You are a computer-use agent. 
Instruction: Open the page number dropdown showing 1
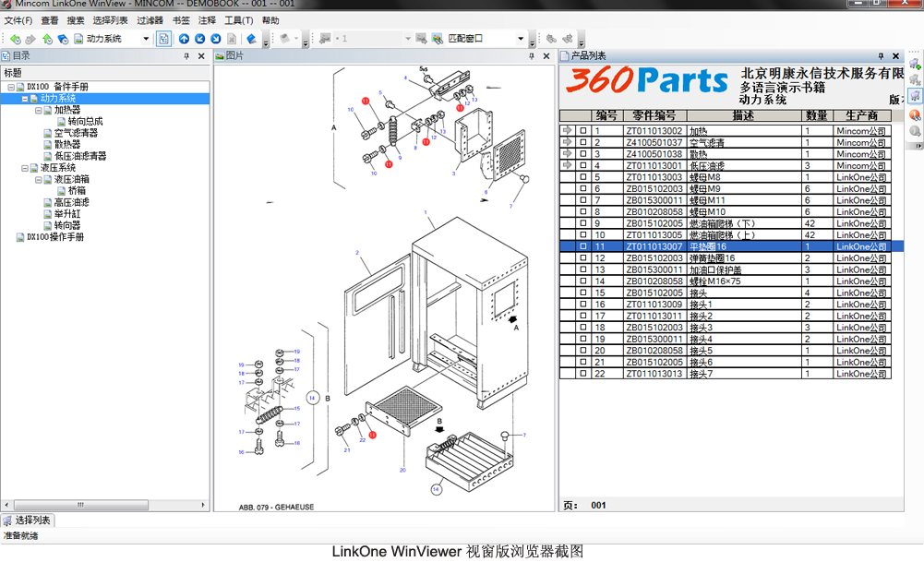pos(408,39)
